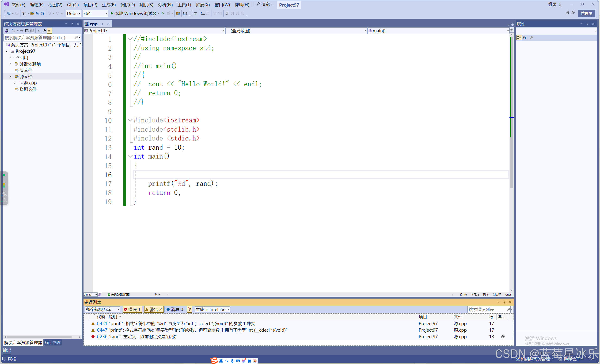Click the Properties panel wrench icon
Image resolution: width=600 pixels, height=364 pixels.
[x=531, y=38]
